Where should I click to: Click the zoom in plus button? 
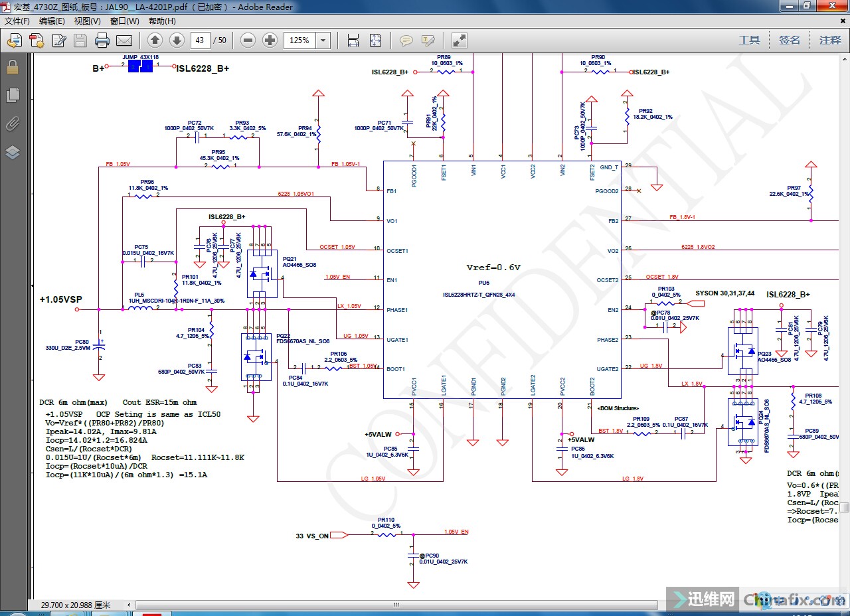click(x=270, y=40)
